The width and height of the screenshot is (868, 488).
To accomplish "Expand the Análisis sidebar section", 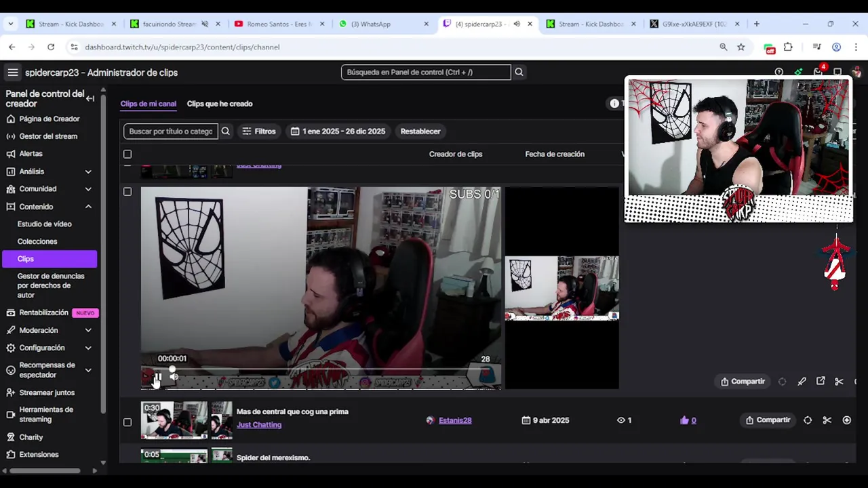I will (x=88, y=171).
